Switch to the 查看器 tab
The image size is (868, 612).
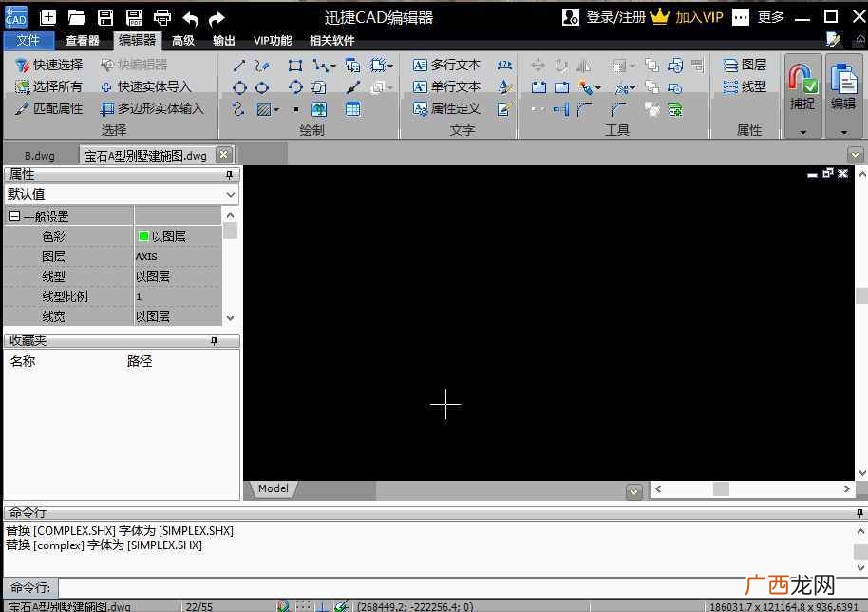[x=83, y=41]
